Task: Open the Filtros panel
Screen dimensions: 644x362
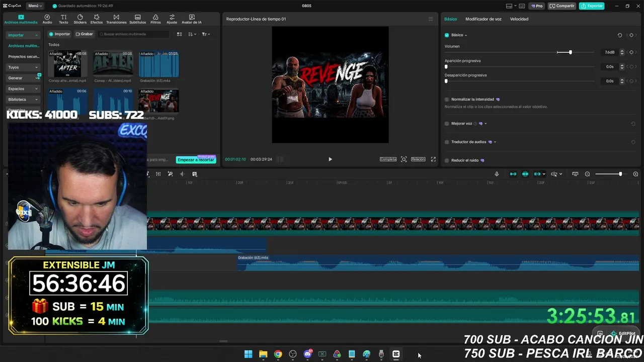Action: 155,19
